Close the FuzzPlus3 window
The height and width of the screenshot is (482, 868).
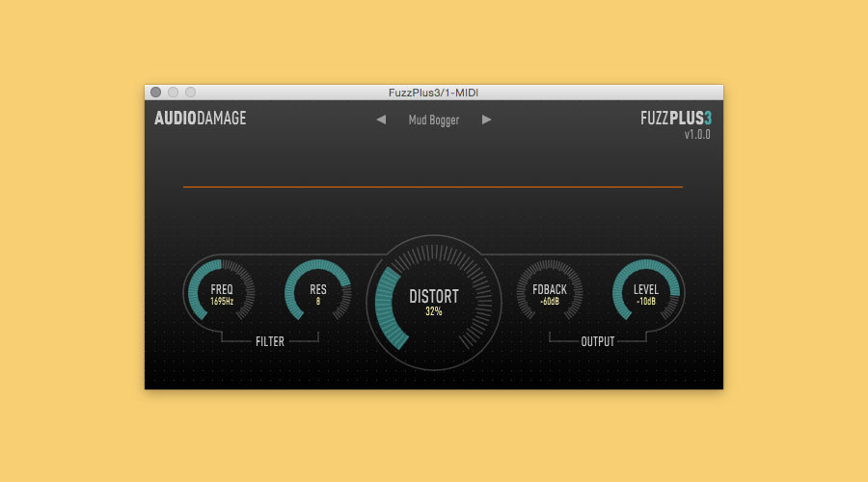155,92
